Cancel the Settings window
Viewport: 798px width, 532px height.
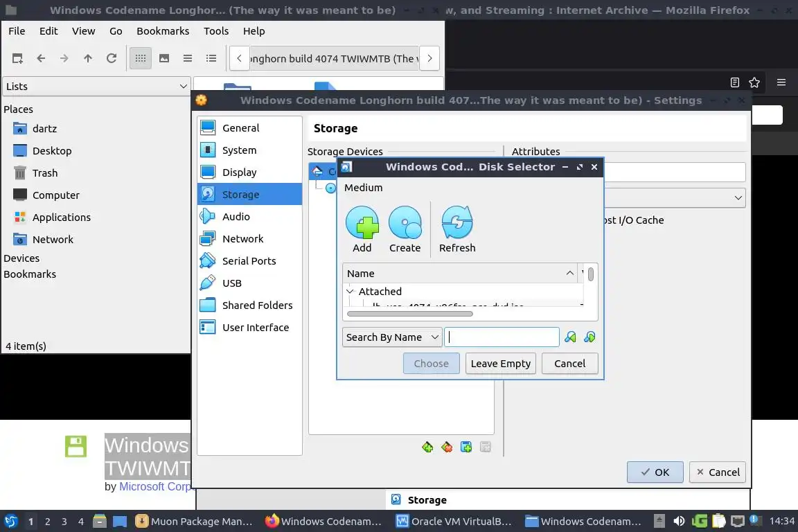[718, 472]
